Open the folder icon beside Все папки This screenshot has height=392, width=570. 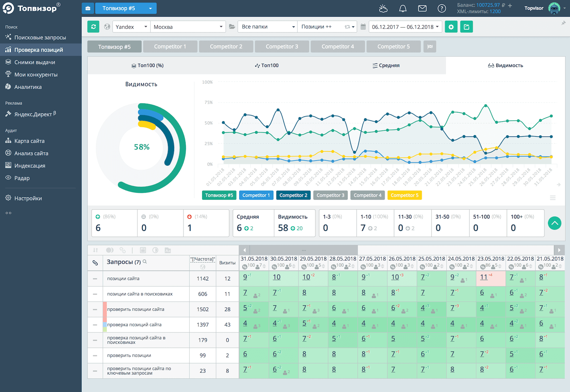coord(232,27)
